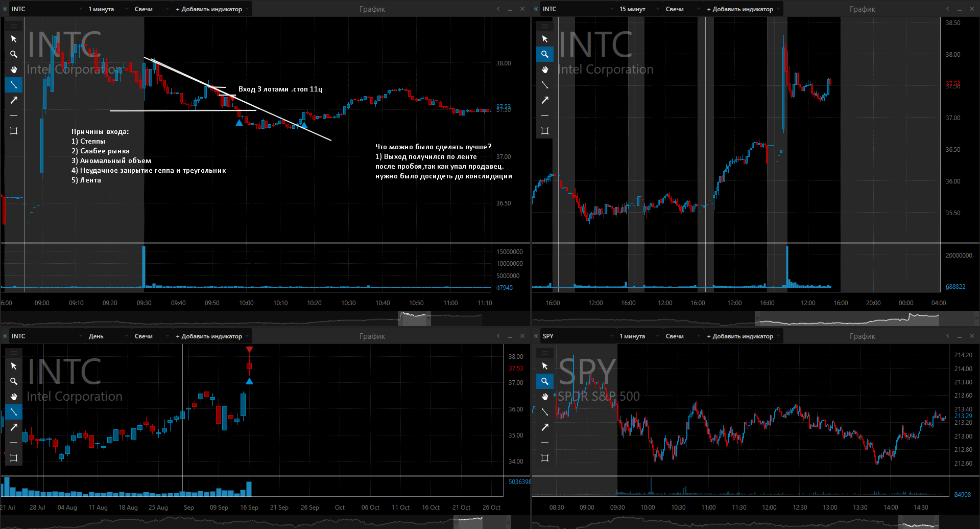The image size is (980, 529).
Task: Click back arrow in SPY chart header
Action: [x=948, y=336]
